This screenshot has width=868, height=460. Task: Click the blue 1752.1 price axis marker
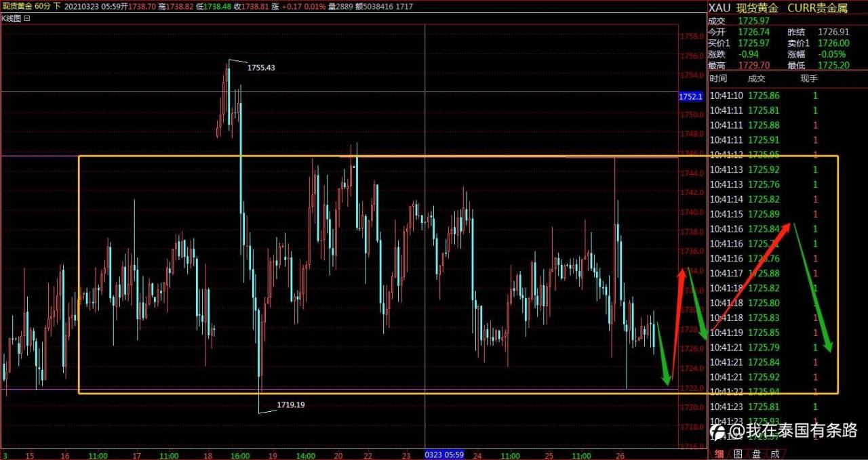(690, 97)
